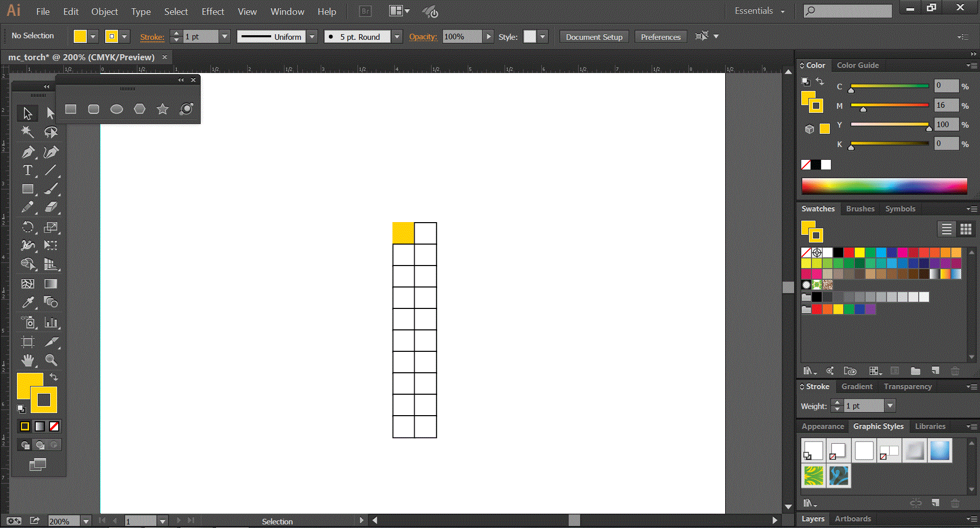Toggle default fill and stroke icon
Image resolution: width=980 pixels, height=528 pixels.
pos(21,409)
